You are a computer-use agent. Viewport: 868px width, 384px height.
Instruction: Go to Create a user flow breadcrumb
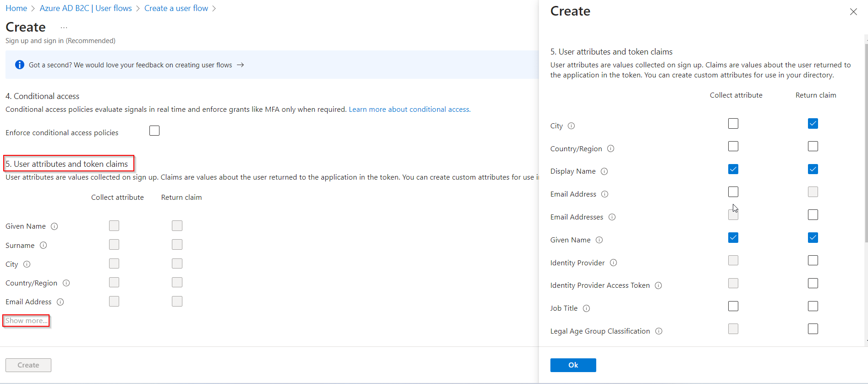point(176,8)
